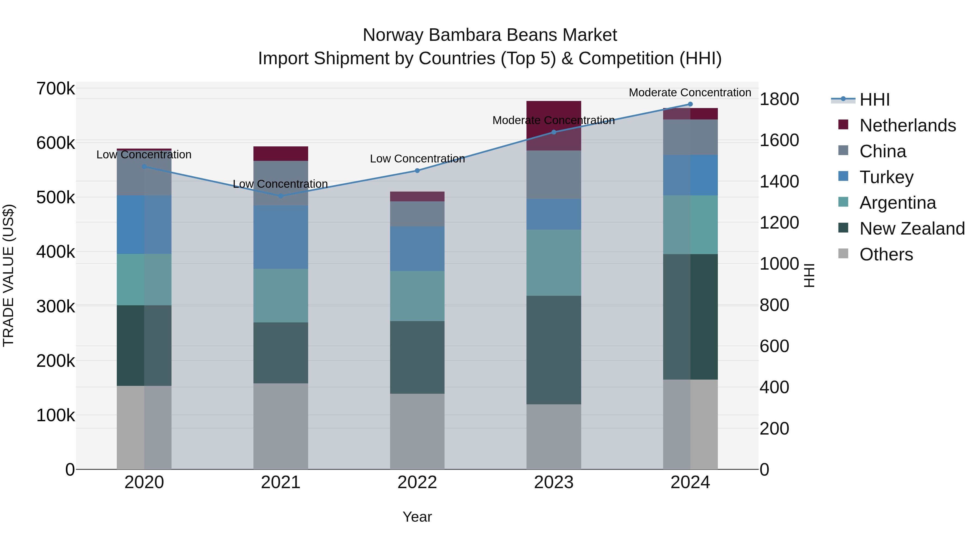980x551 pixels.
Task: Click the Turkey blue legend swatch
Action: click(x=843, y=176)
